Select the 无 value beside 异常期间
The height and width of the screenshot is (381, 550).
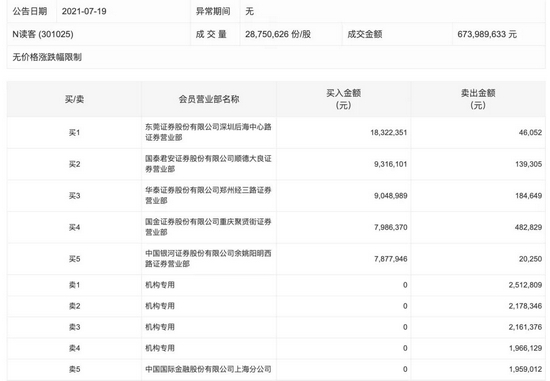click(249, 12)
